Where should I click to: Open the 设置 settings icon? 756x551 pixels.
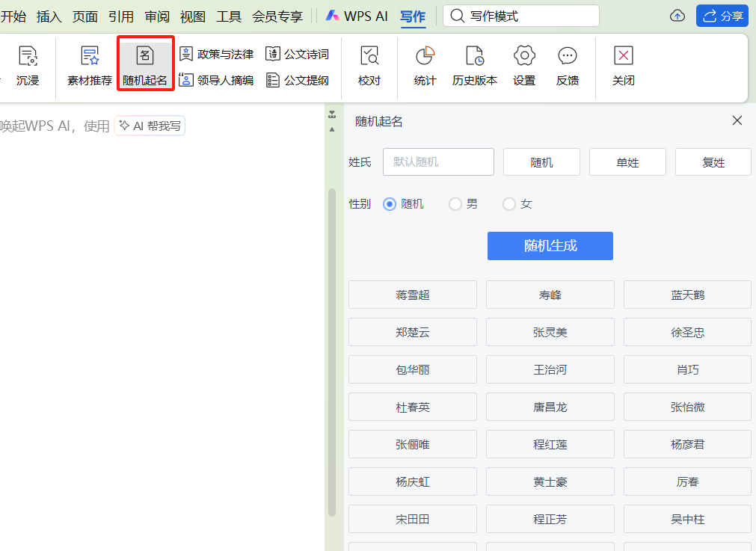coord(523,64)
